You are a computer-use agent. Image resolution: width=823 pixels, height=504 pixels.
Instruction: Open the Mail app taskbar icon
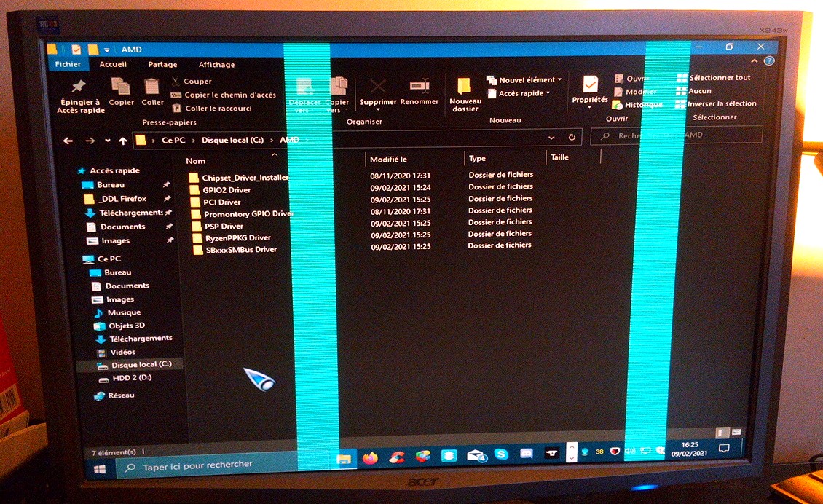[476, 455]
